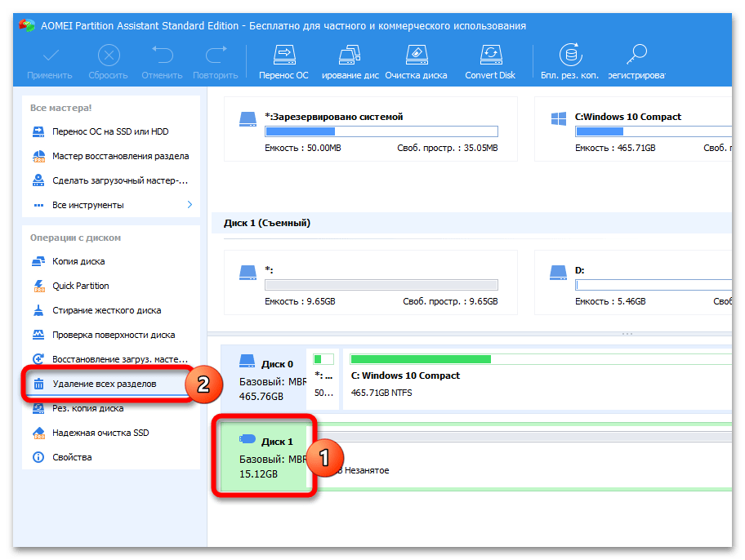This screenshot has width=745, height=560.
Task: Select Quick Partition in sidebar
Action: point(80,286)
